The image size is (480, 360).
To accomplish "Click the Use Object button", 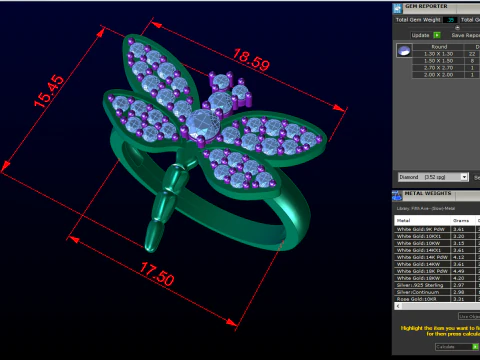I will 469,316.
